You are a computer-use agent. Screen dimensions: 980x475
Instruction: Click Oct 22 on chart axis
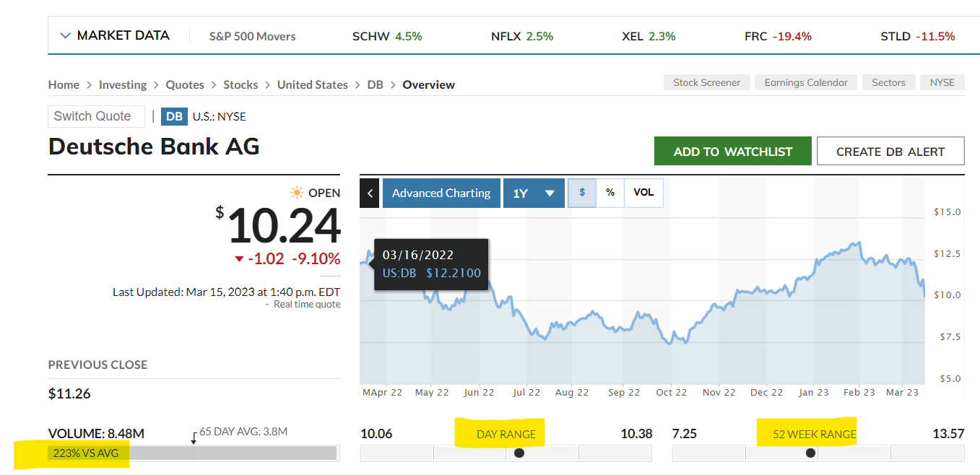click(672, 393)
